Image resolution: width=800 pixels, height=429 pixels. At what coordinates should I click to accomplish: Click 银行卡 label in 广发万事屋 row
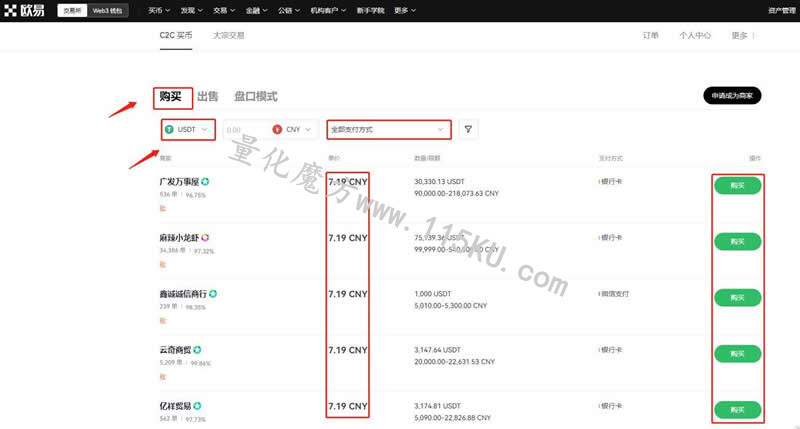tap(611, 182)
